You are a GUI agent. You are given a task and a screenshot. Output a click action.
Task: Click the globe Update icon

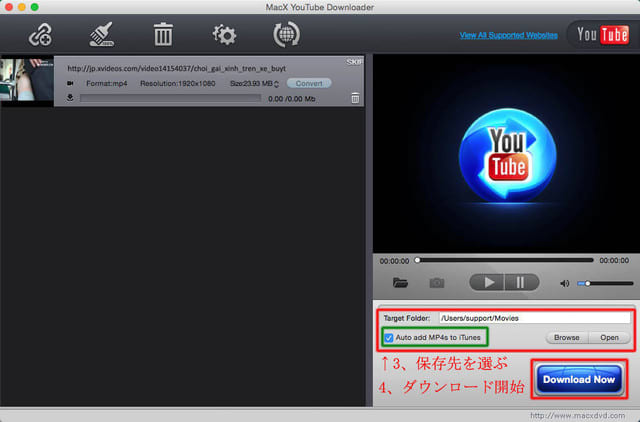click(286, 34)
